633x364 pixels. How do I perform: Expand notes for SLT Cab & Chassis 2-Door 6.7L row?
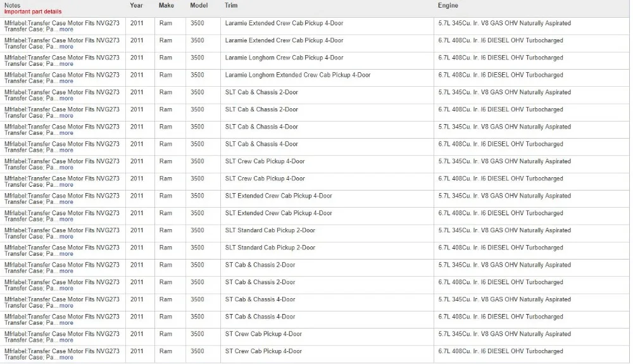66,116
